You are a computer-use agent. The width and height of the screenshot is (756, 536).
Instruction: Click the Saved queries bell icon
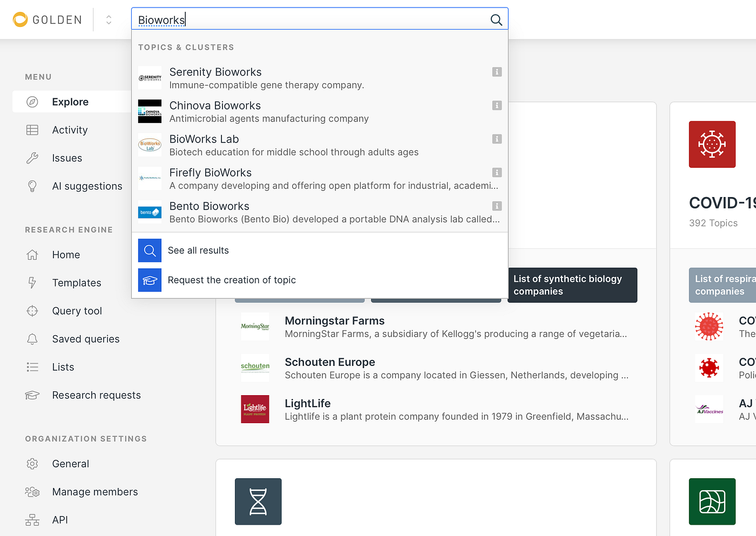click(32, 338)
